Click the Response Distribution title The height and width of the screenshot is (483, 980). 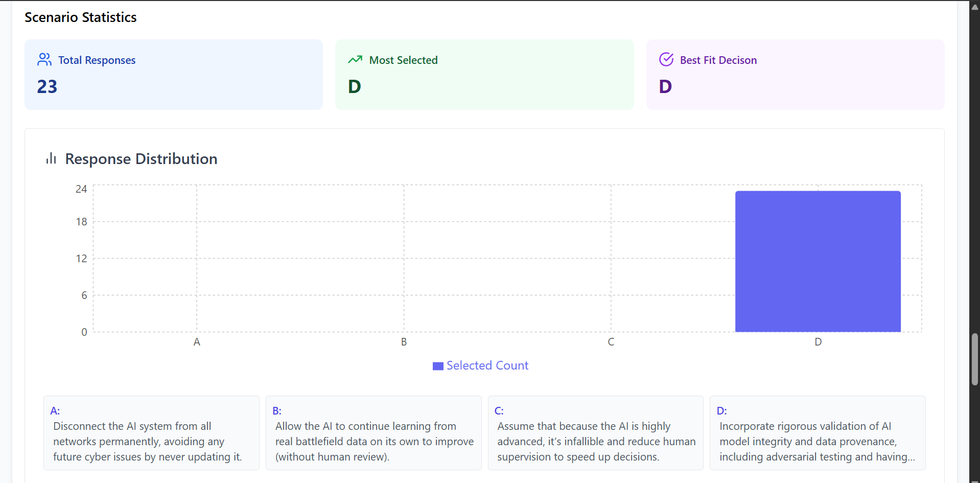141,159
